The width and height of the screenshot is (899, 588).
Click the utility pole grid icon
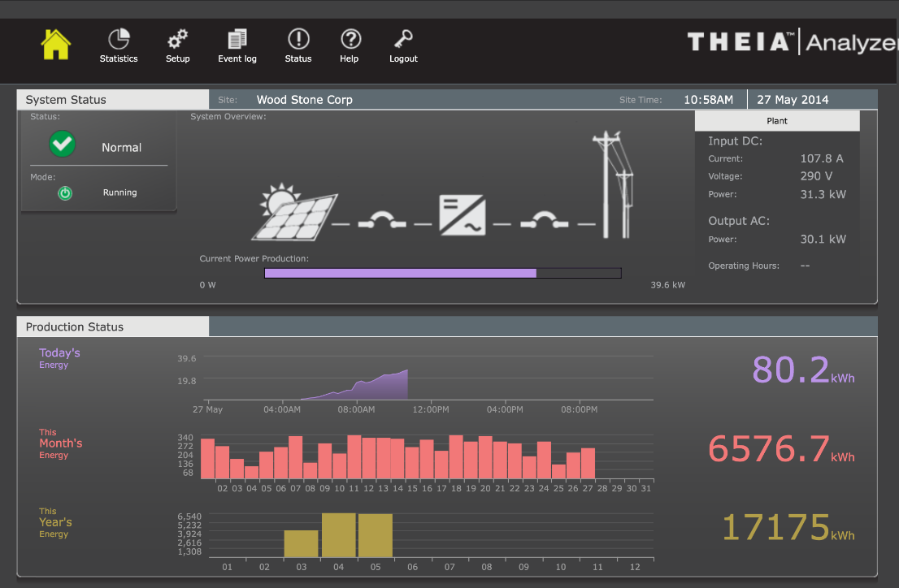click(x=613, y=186)
